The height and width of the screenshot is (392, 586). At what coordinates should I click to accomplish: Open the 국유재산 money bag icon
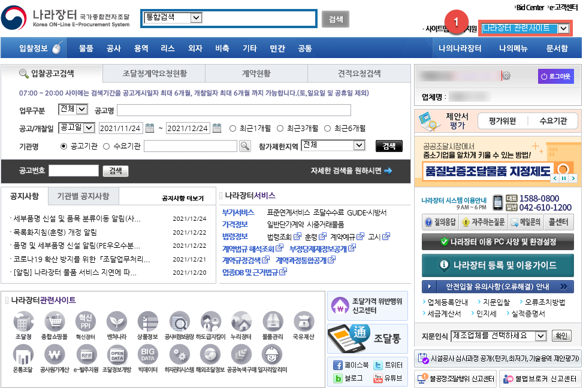(x=303, y=321)
